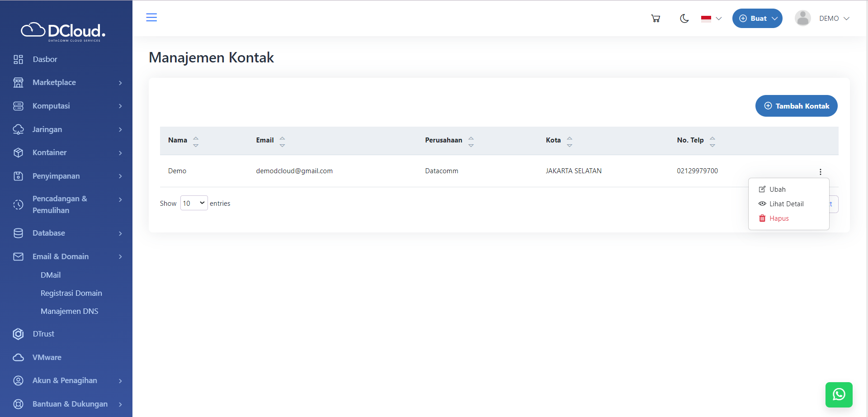This screenshot has height=417, width=868.
Task: Select Ubah from the context menu
Action: tap(777, 190)
